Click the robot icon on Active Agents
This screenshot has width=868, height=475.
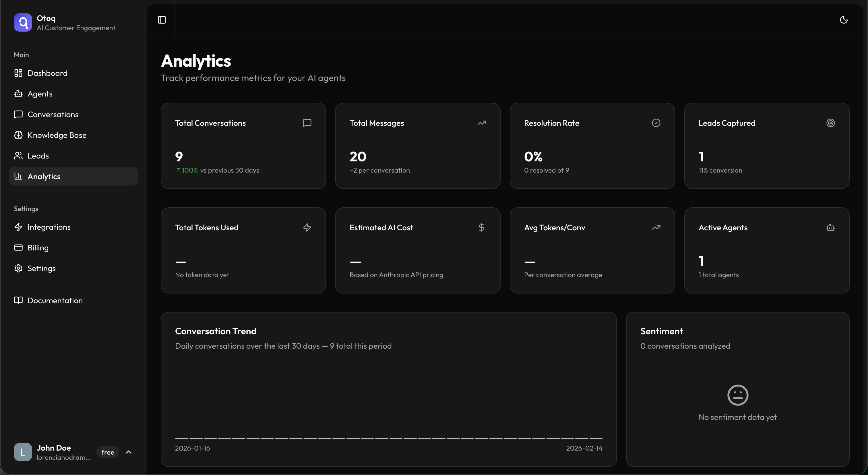pos(830,227)
